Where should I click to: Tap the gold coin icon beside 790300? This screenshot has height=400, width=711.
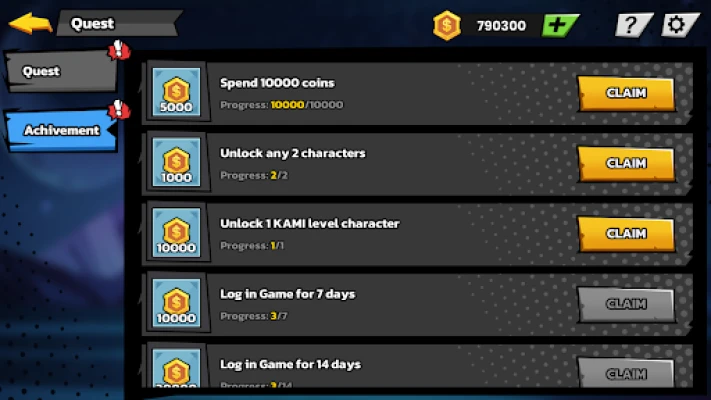(x=447, y=25)
